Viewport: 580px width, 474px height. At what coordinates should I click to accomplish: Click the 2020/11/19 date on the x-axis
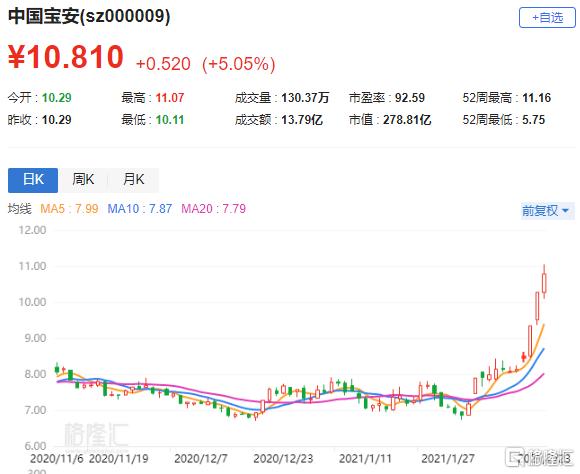pyautogui.click(x=118, y=459)
